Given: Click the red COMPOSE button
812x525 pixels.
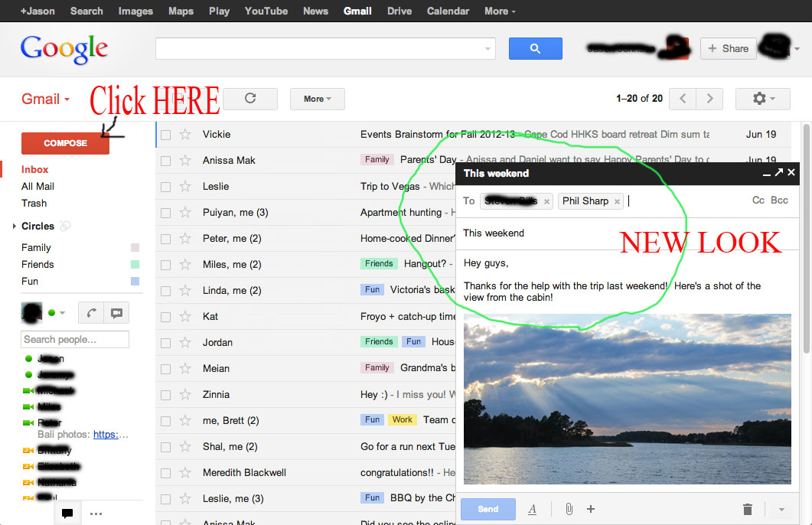Looking at the screenshot, I should (x=65, y=143).
